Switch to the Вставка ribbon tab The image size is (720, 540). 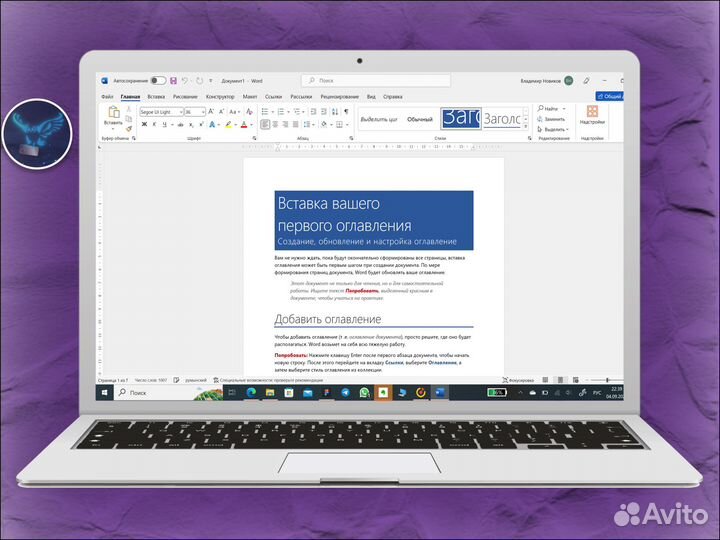[x=156, y=97]
